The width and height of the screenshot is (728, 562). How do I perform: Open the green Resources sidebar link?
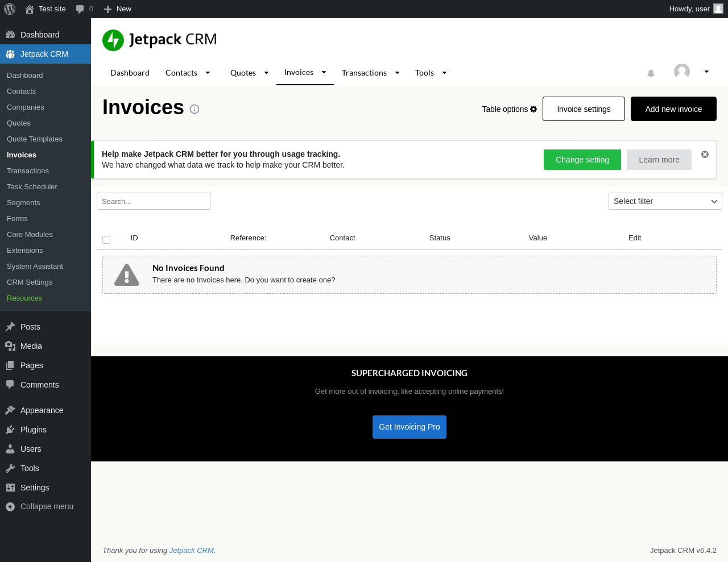click(x=24, y=298)
